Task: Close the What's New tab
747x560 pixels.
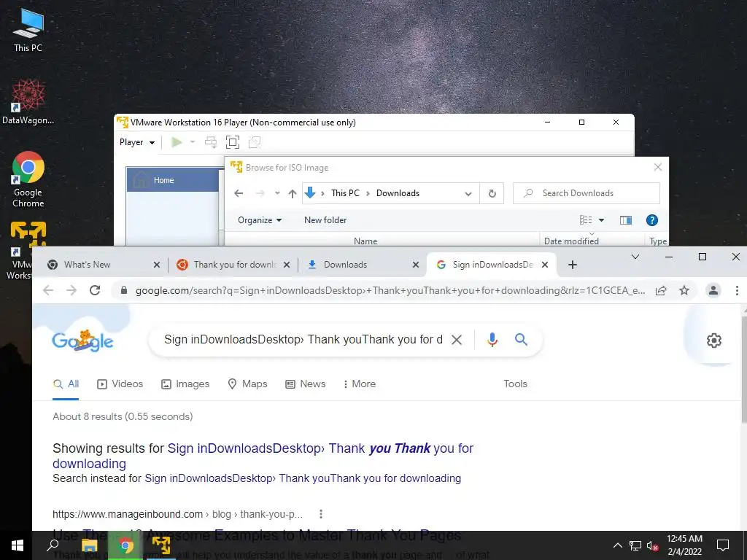Action: (156, 265)
